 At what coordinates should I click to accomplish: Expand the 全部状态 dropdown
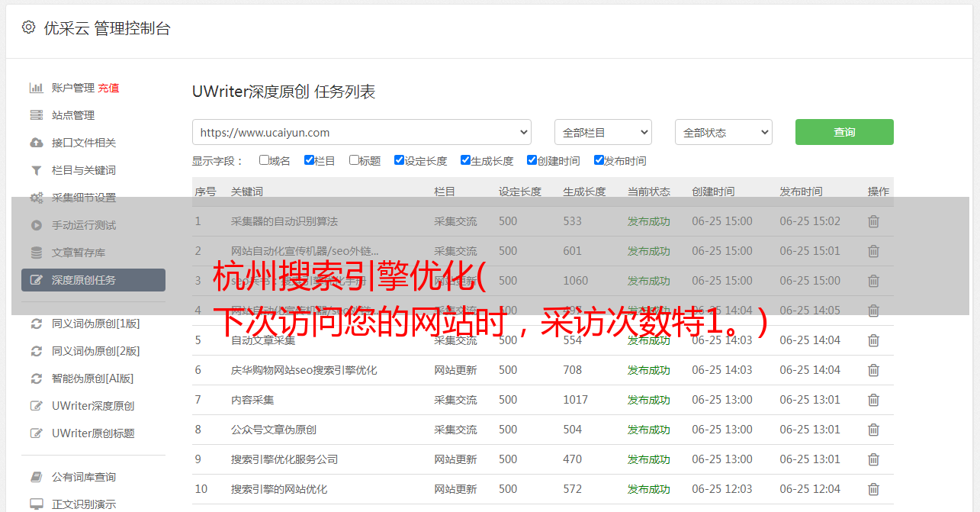coord(723,132)
